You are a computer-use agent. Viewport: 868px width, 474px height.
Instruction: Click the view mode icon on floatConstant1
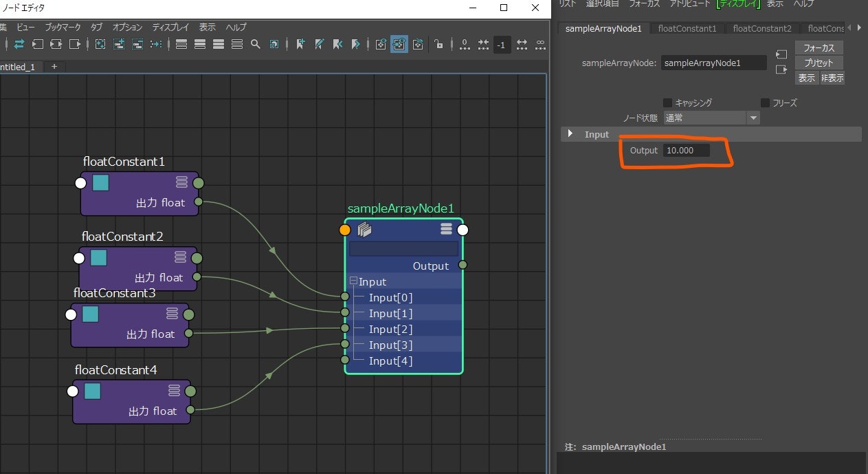click(181, 182)
